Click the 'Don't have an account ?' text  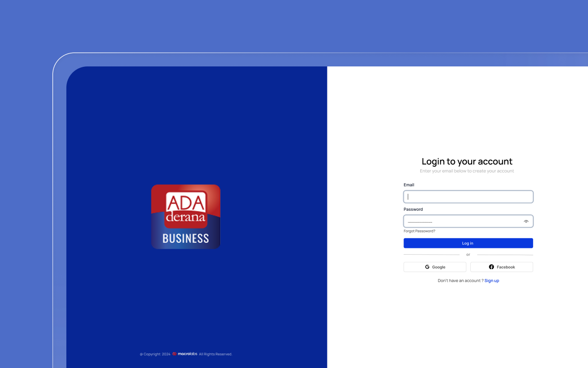coord(461,281)
